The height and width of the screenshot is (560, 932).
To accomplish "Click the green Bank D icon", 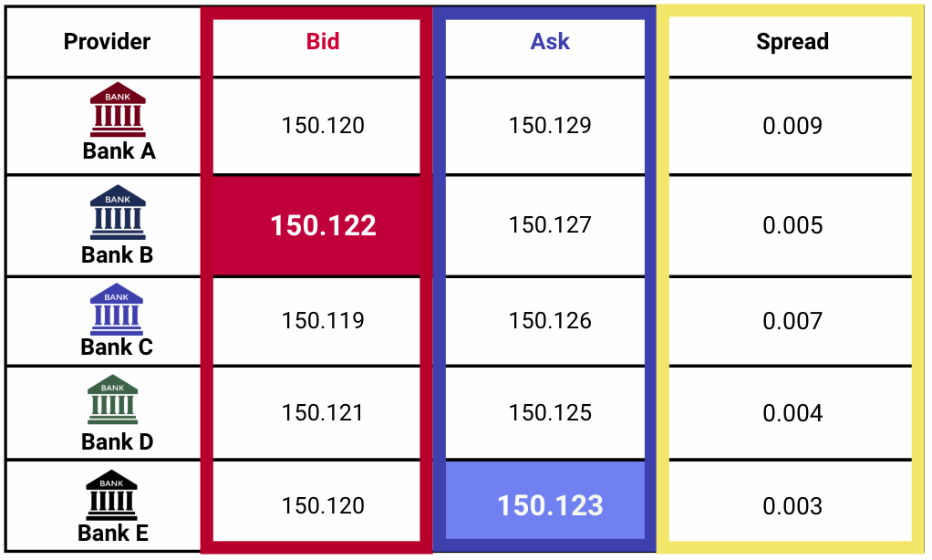I will (x=113, y=400).
